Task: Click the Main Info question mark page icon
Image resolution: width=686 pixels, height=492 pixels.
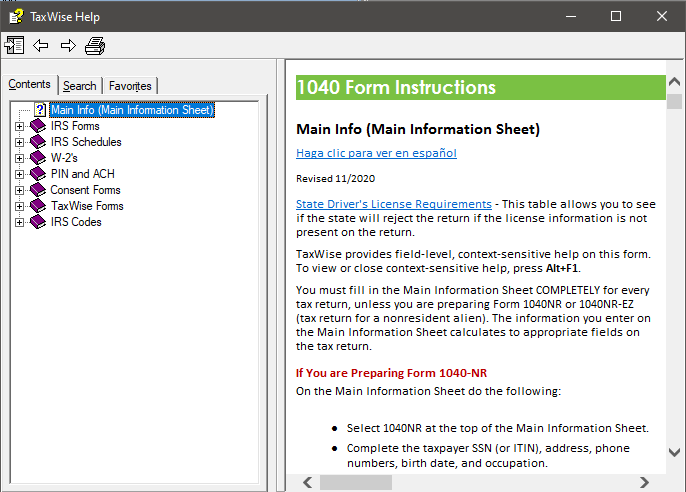Action: point(40,110)
